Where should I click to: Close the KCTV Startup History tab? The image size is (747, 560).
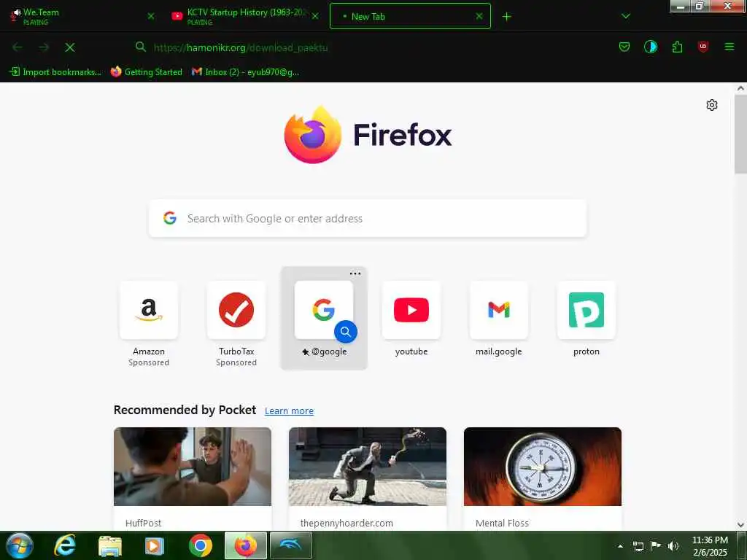tap(315, 16)
